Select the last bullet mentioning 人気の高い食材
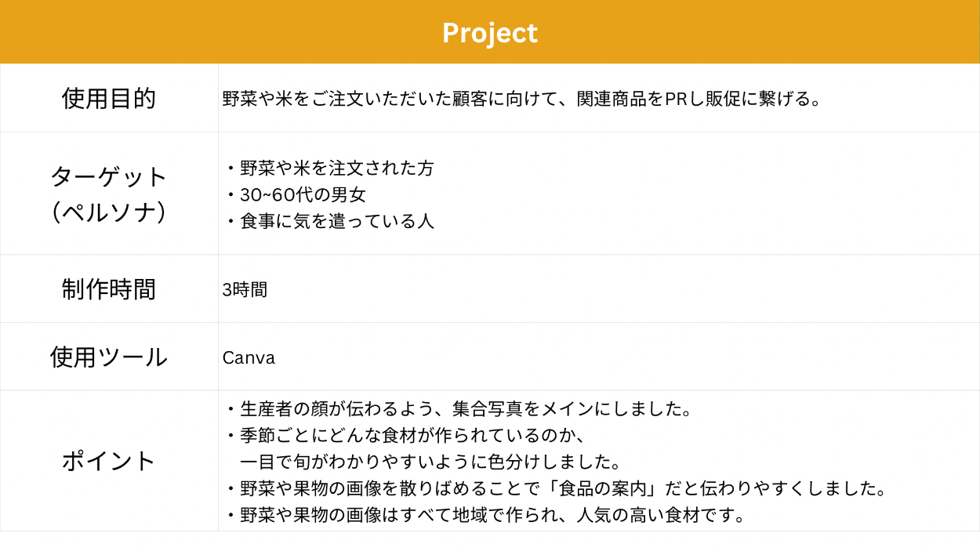 click(491, 515)
